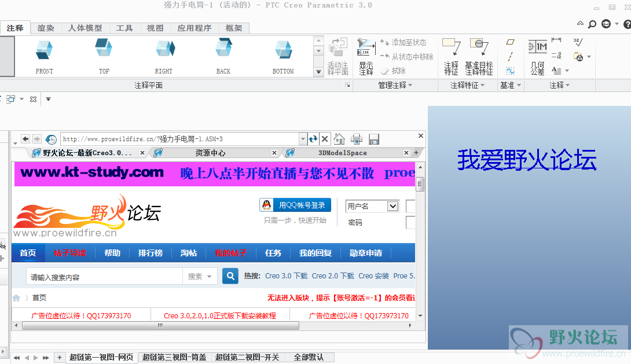Click the datum plane icon in 基准 group
This screenshot has height=364, width=631.
click(510, 42)
